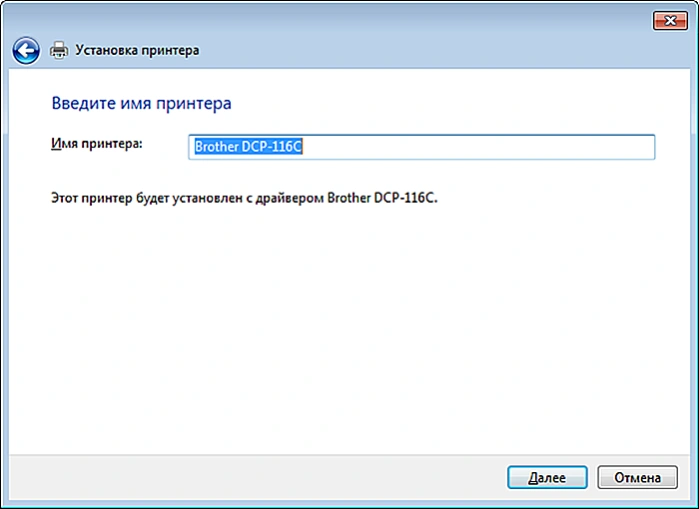Click the Имя принтера label
Viewport: 699px width, 509px height.
(x=97, y=144)
